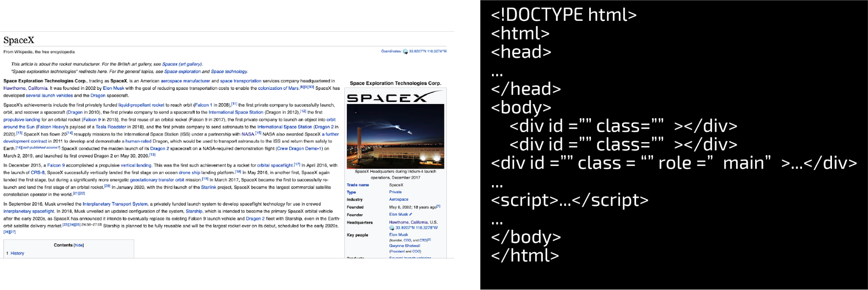Viewport: 868px width, 290px height.
Task: Click Elon Musk link in the first paragraph
Action: [x=113, y=88]
